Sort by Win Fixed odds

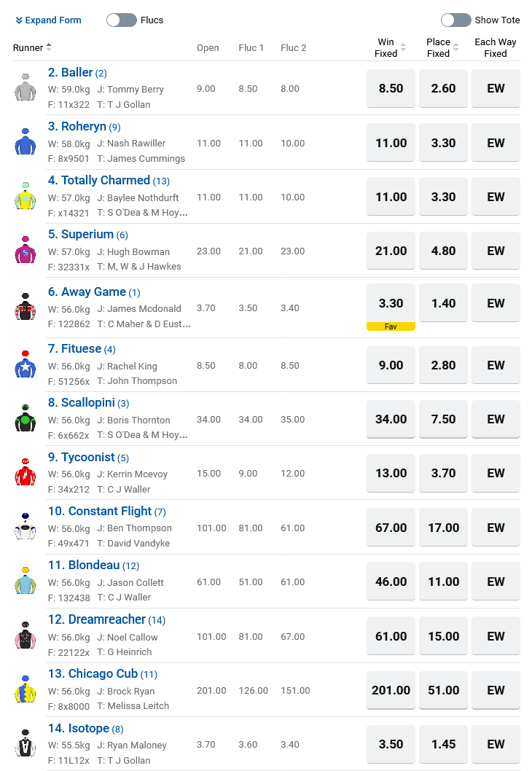click(403, 48)
